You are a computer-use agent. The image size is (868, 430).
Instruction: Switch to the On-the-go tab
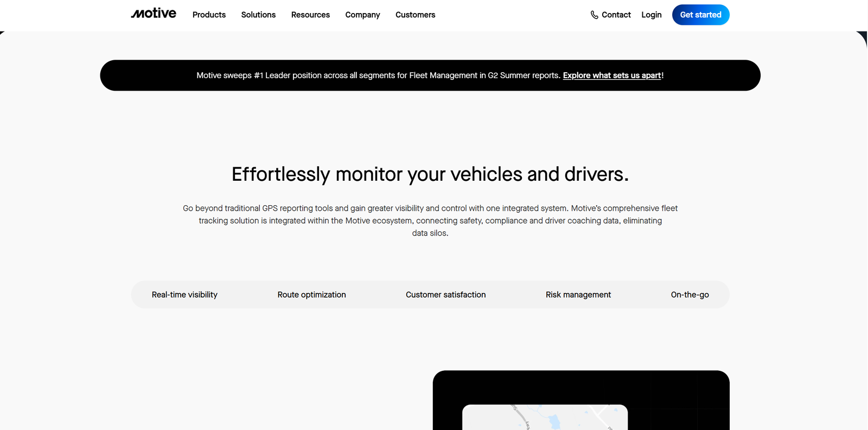pyautogui.click(x=690, y=295)
